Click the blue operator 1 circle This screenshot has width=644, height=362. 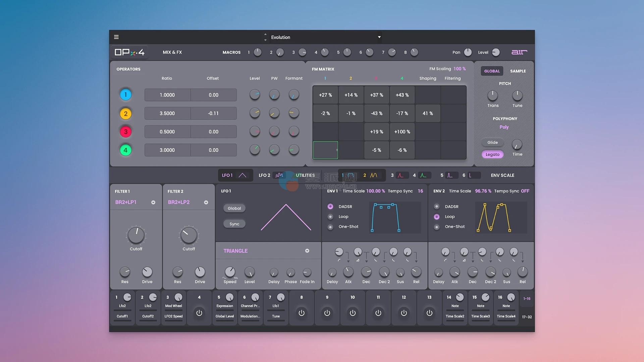(126, 95)
